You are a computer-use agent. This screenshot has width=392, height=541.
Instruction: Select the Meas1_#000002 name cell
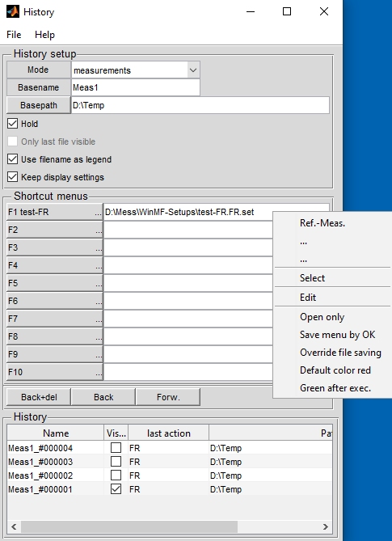[56, 475]
